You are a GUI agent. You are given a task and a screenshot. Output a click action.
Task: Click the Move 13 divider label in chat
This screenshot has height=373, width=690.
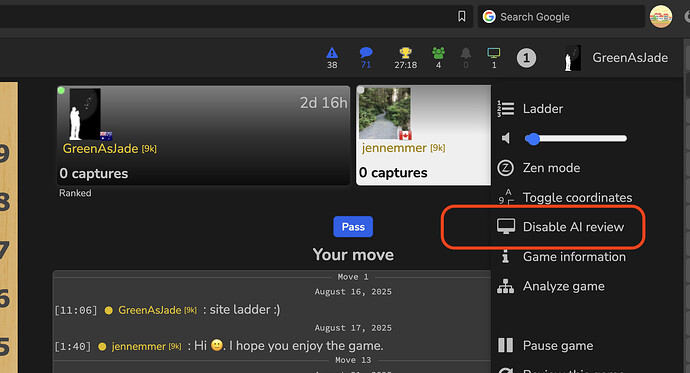tap(353, 360)
